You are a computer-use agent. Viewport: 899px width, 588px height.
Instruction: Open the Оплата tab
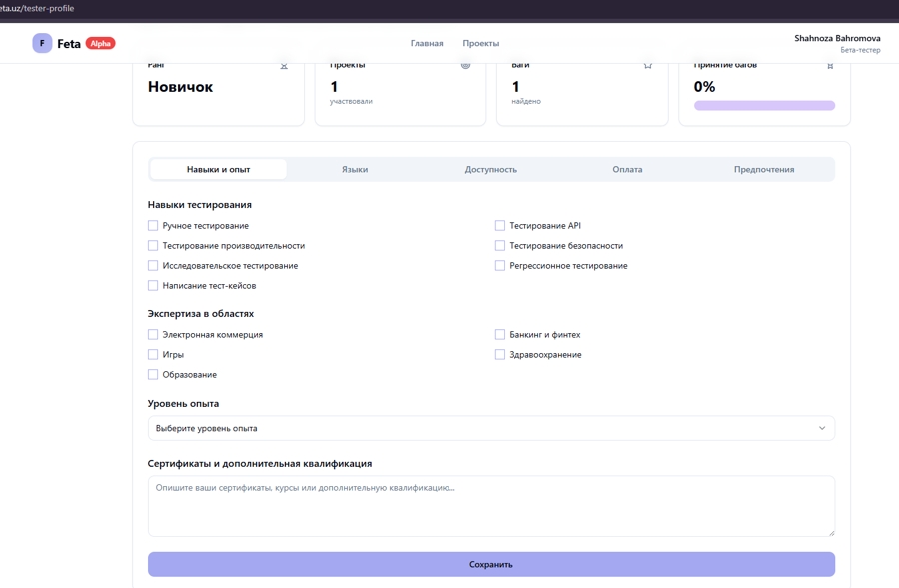pyautogui.click(x=627, y=169)
